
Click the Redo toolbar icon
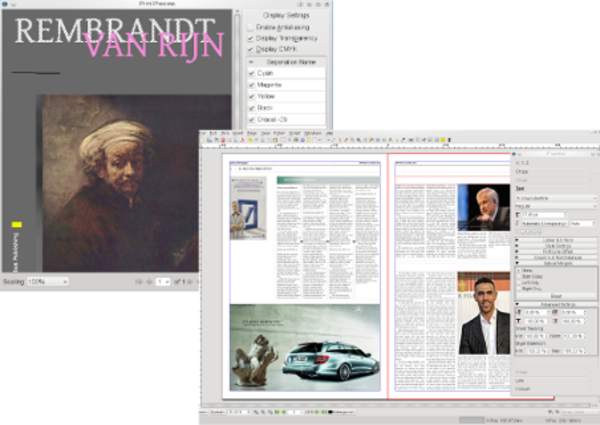(256, 140)
